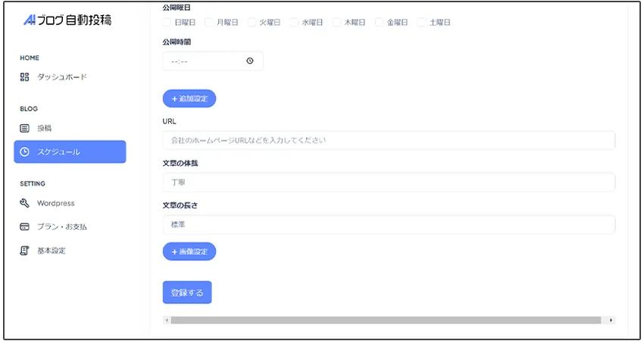644x341 pixels.
Task: Click the AIブログ自動投稿 logo
Action: [x=67, y=20]
